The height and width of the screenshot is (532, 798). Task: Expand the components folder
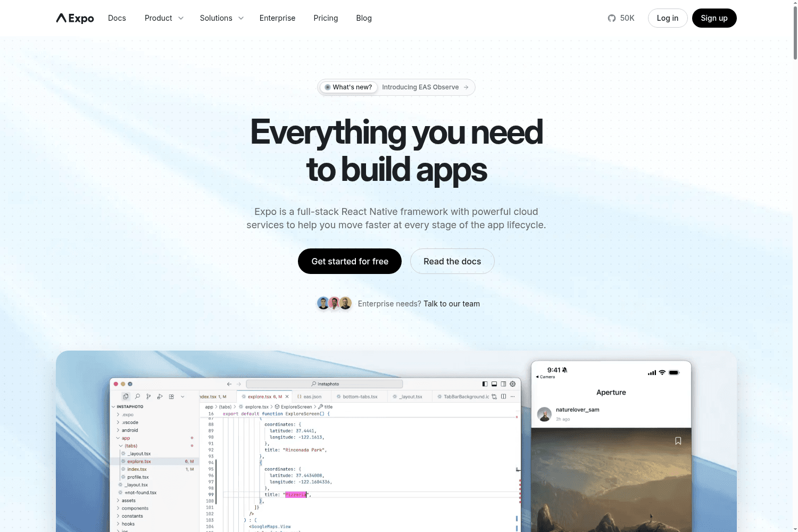click(118, 509)
